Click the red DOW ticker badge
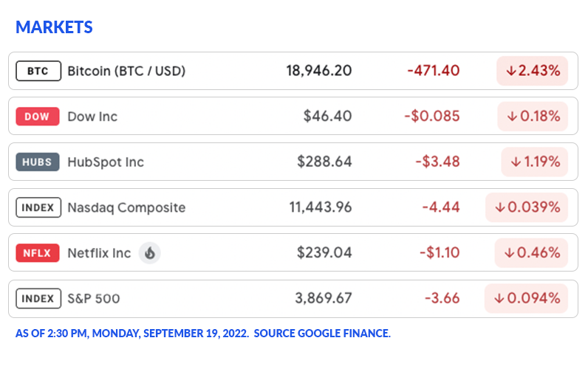The height and width of the screenshot is (366, 588). pyautogui.click(x=38, y=117)
